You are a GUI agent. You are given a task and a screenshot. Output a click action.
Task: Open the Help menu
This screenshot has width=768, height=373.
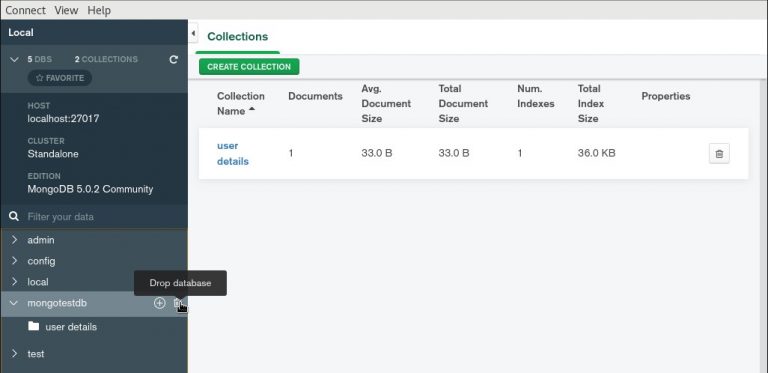click(x=99, y=10)
